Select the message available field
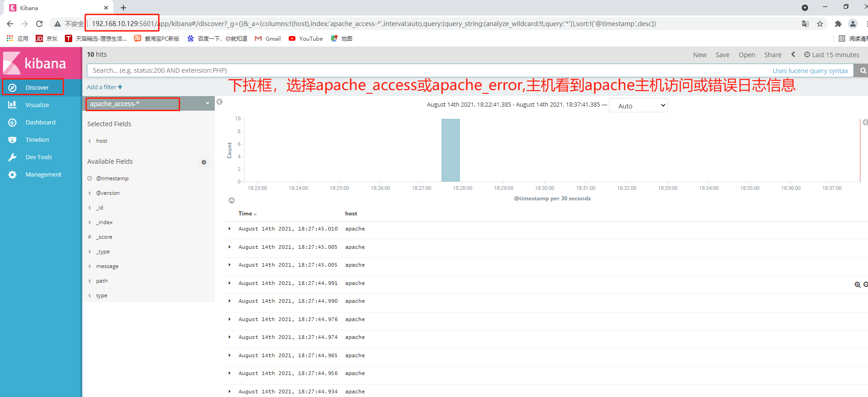Viewport: 868px width, 397px height. [107, 266]
